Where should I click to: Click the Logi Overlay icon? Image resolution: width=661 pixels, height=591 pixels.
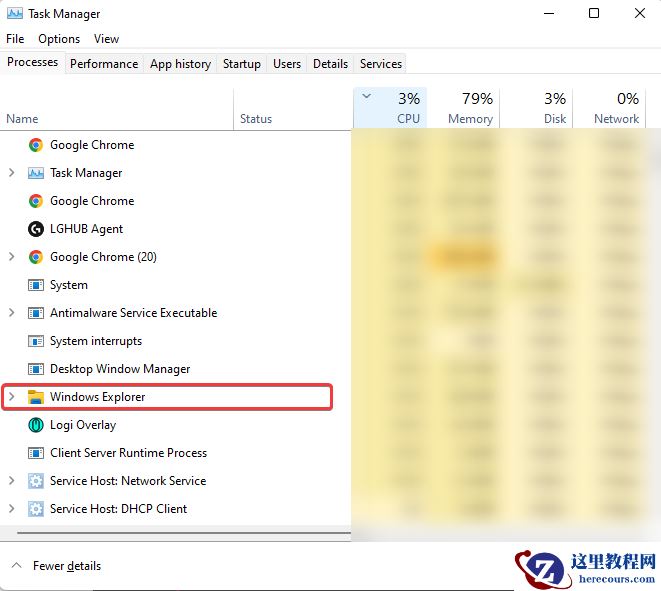(x=36, y=425)
